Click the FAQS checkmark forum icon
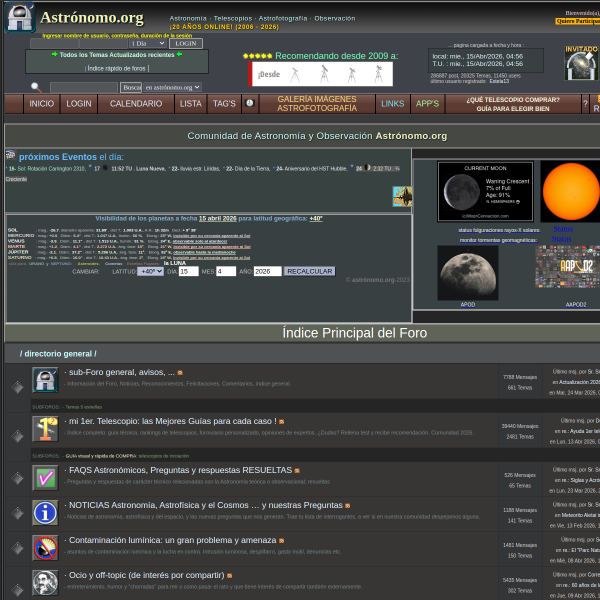Viewport: 600px width, 600px height. [x=45, y=478]
